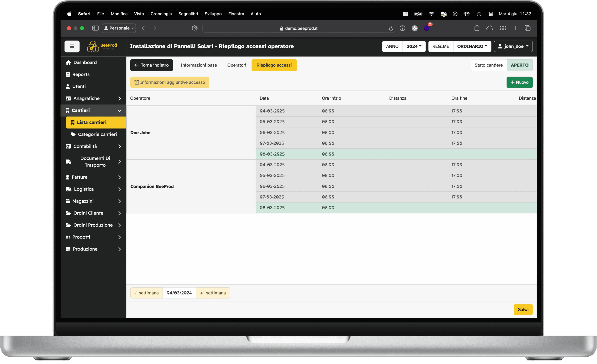This screenshot has width=597, height=364.
Task: Click the hamburger menu toggle button
Action: pos(72,46)
